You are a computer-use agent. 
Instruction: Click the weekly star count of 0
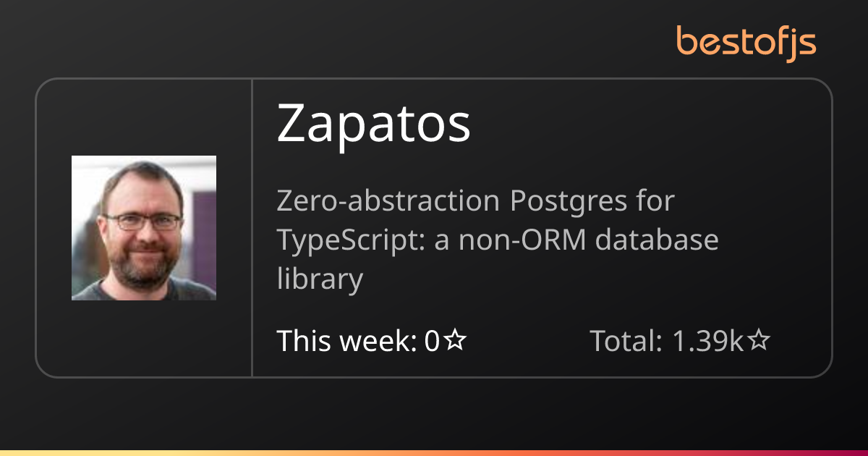[432, 341]
